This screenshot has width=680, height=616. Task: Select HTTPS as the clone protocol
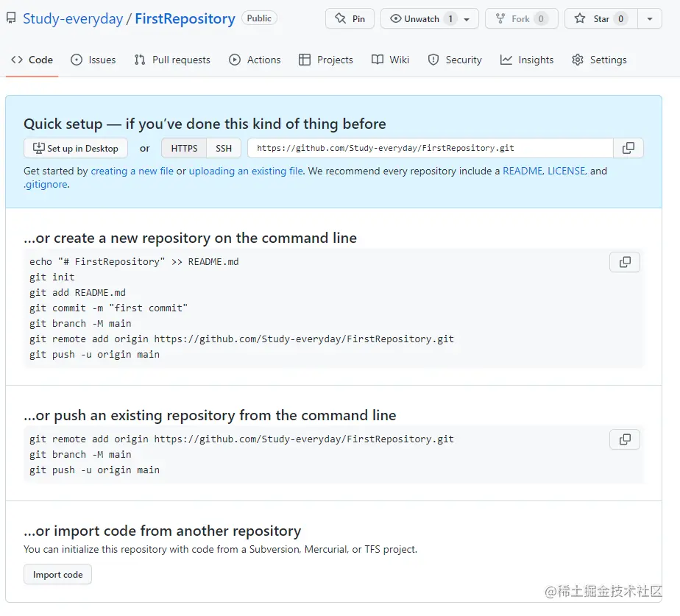click(x=183, y=148)
